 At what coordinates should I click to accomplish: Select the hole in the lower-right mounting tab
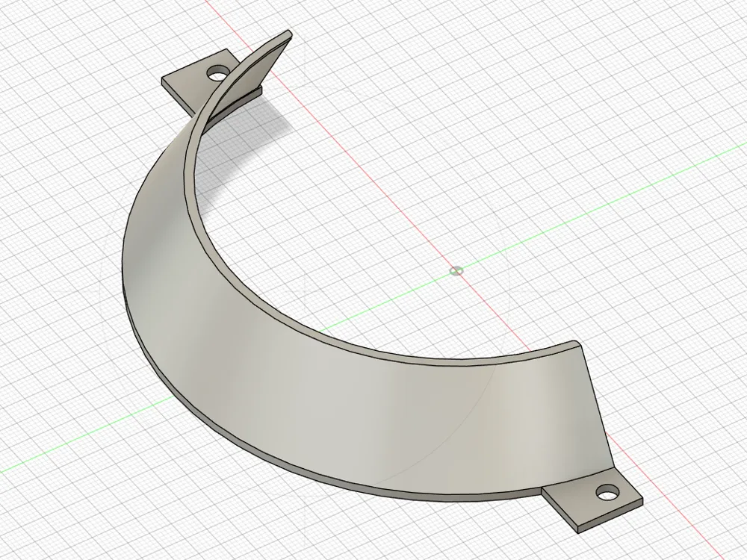(x=607, y=492)
